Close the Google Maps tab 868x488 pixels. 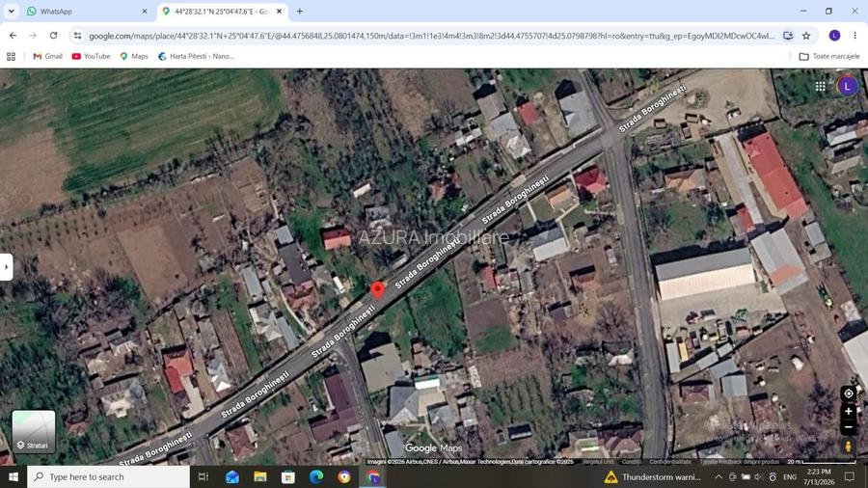click(x=279, y=11)
